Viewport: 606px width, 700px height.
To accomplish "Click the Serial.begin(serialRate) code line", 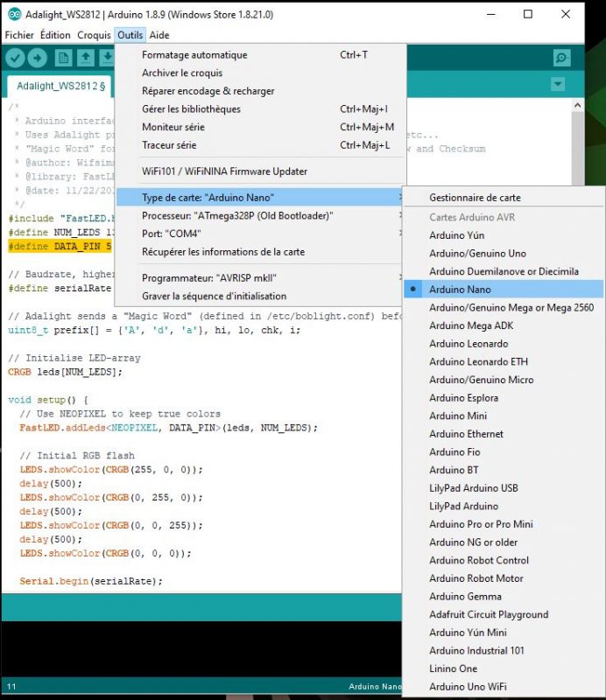I will (91, 581).
